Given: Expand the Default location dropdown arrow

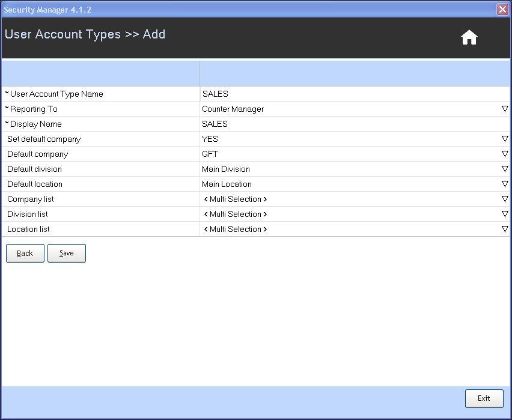Looking at the screenshot, I should click(505, 184).
